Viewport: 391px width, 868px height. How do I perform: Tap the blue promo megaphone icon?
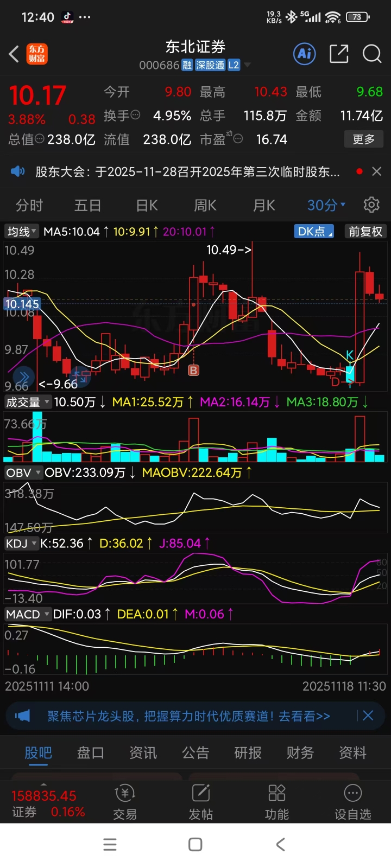click(23, 716)
